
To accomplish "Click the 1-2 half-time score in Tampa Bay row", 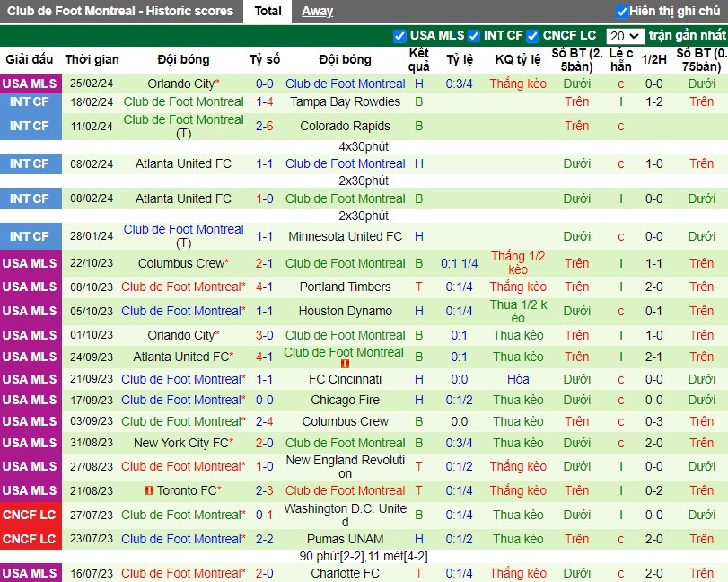I will [x=653, y=101].
